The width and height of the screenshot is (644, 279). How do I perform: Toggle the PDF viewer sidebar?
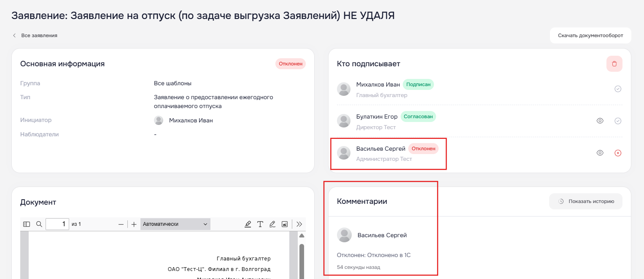(x=27, y=224)
